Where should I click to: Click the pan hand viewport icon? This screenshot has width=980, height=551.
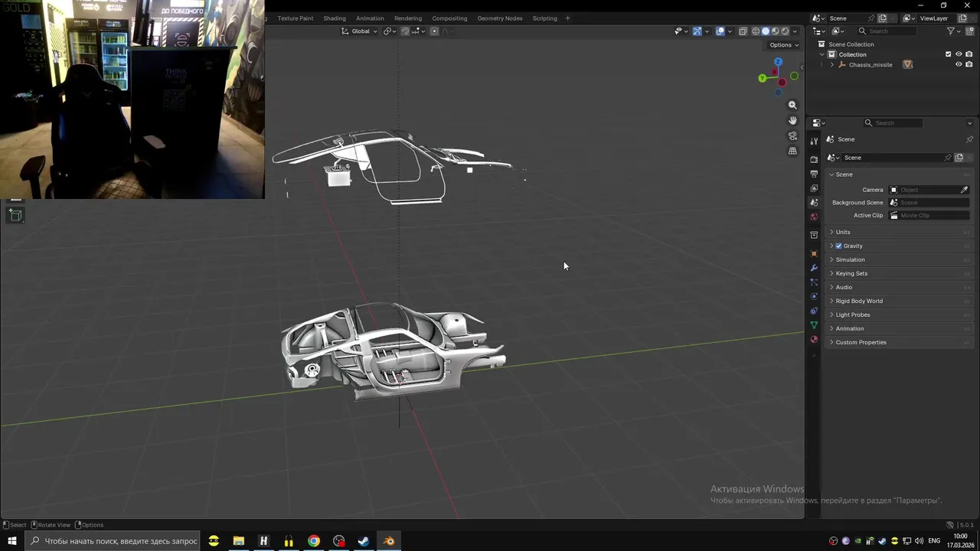coord(792,120)
